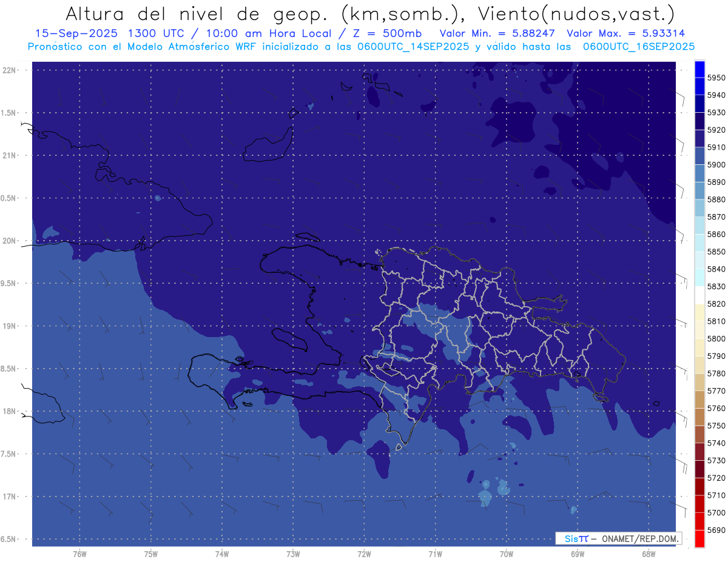The image size is (728, 562).
Task: Click the 5720 colorbar label
Action: (716, 478)
